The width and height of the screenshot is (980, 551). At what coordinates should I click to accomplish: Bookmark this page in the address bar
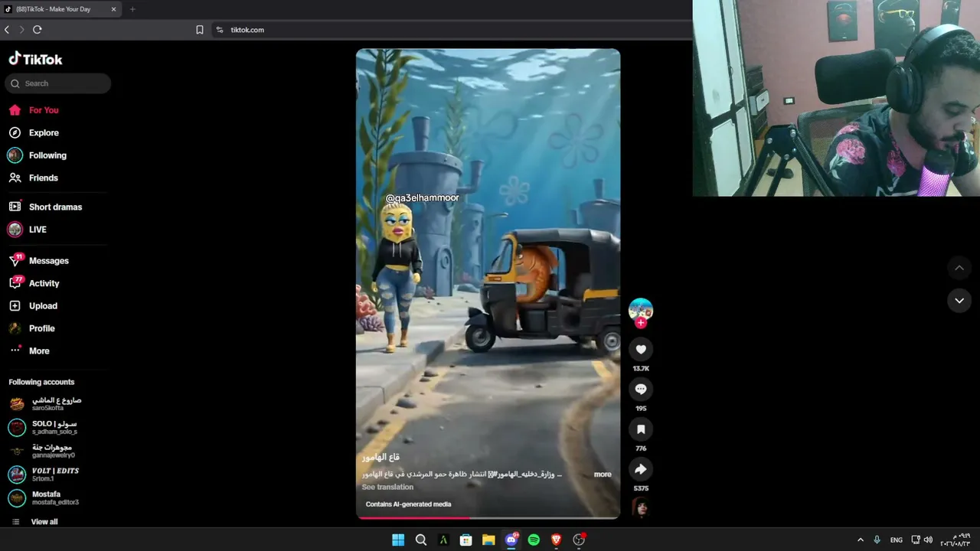(x=200, y=30)
